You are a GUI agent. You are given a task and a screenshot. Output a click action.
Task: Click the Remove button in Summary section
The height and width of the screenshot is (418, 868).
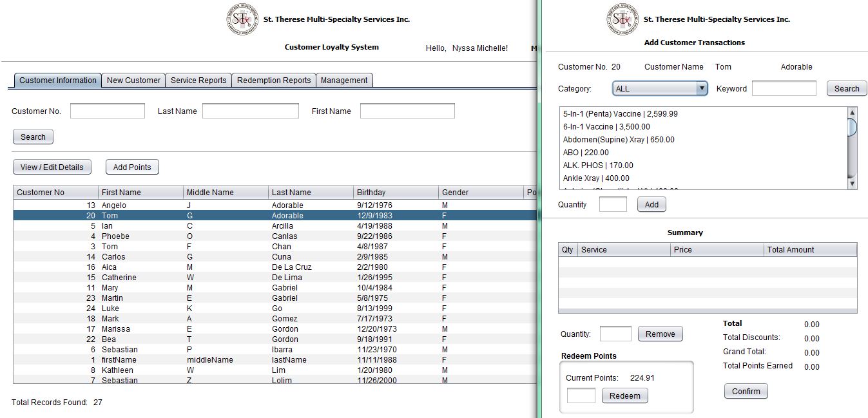click(x=661, y=334)
